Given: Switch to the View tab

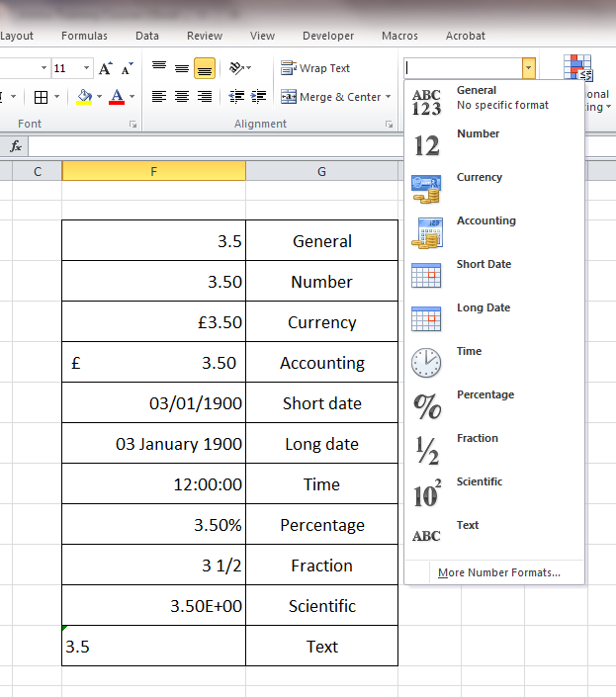Looking at the screenshot, I should 262,36.
